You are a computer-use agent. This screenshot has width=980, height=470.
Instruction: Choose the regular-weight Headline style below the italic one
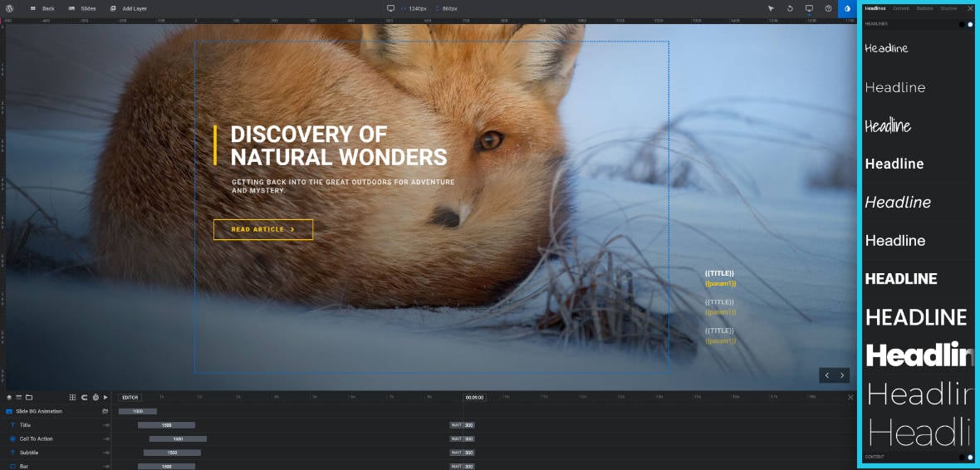tap(895, 240)
